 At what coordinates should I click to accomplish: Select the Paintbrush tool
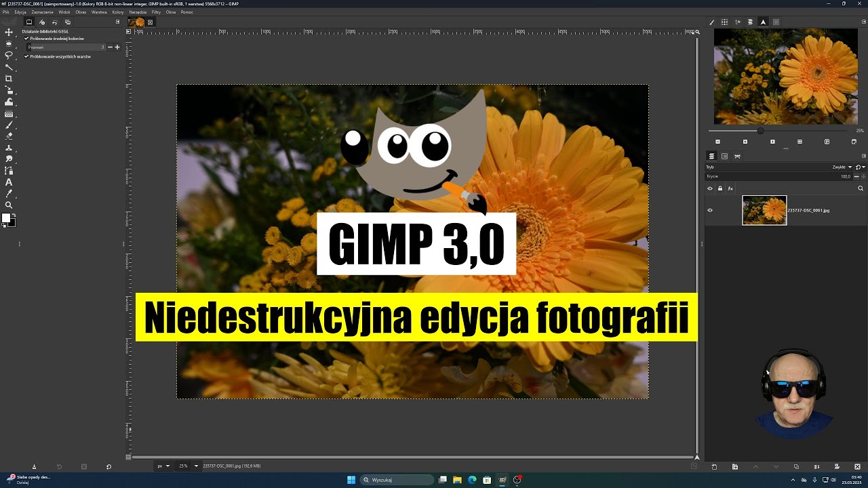(x=9, y=125)
